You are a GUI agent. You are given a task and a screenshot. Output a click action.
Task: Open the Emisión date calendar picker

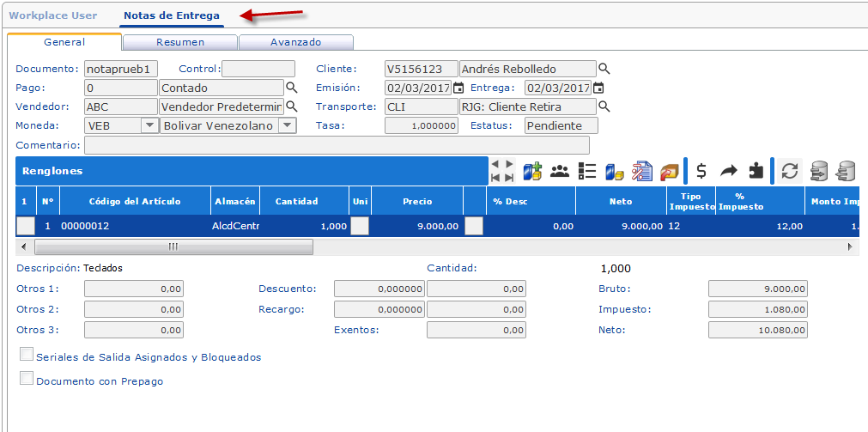click(458, 88)
